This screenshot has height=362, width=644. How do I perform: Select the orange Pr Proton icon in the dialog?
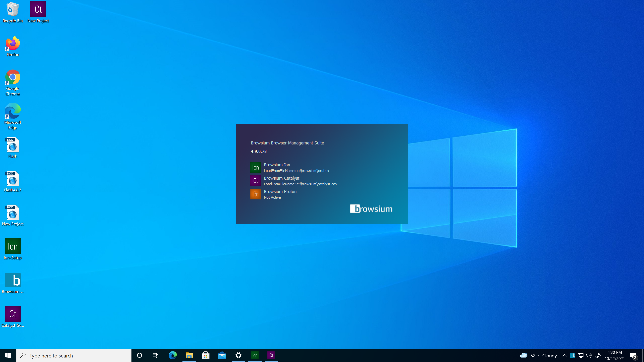pos(255,194)
